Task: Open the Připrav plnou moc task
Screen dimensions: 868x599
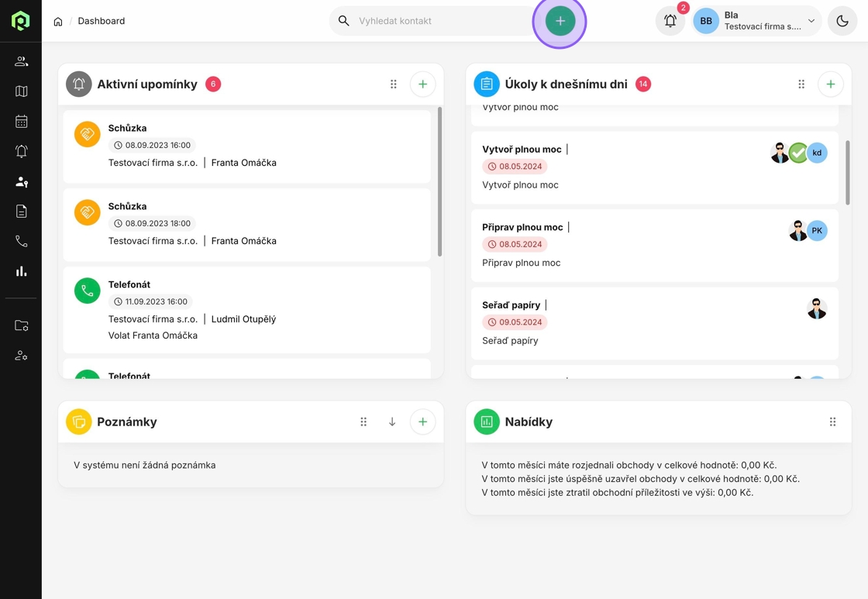Action: (655, 245)
